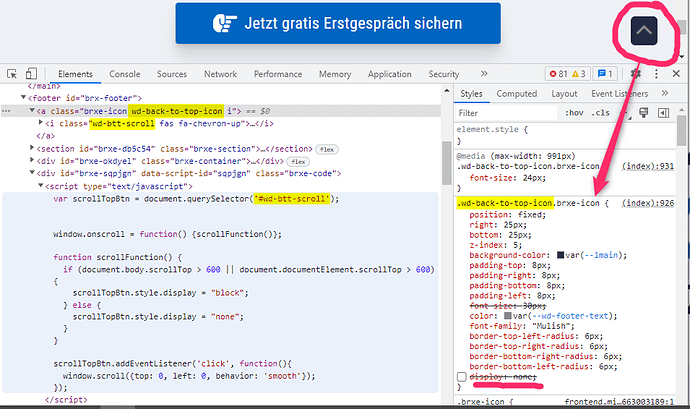Click the Elements panel vertical scrollbar thumb
This screenshot has height=409, width=690.
pos(447,163)
